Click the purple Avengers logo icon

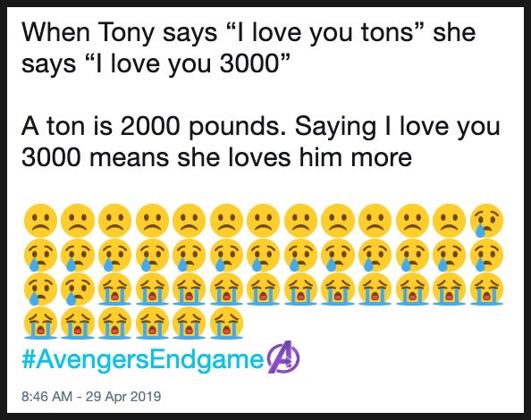click(283, 357)
